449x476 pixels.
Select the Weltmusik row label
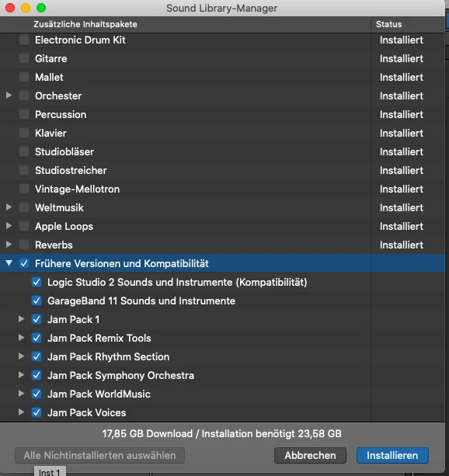coord(59,207)
